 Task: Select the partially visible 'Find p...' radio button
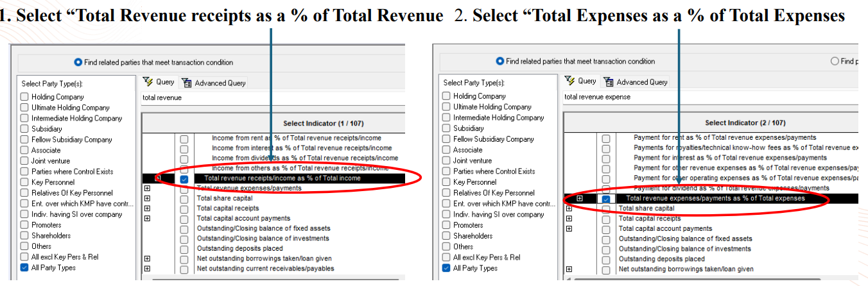(x=835, y=62)
